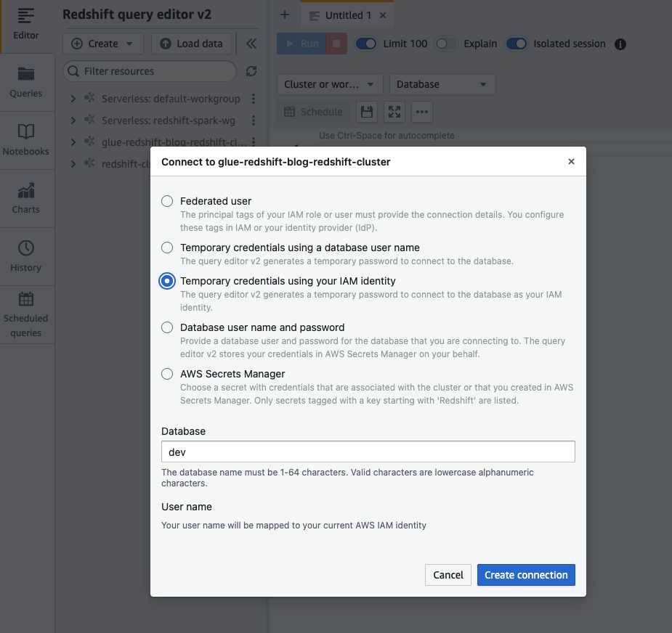The width and height of the screenshot is (672, 633).
Task: Collapse the resource panel with double-chevron icon
Action: coord(251,44)
